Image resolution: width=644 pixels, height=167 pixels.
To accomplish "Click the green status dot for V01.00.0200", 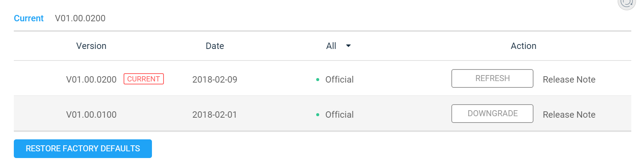I will coord(318,80).
